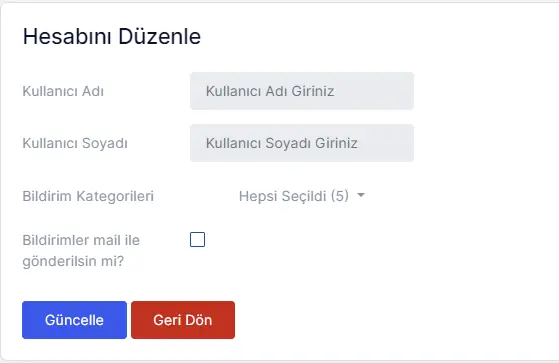
Task: Click the Hesabını Düzenle heading
Action: [112, 36]
